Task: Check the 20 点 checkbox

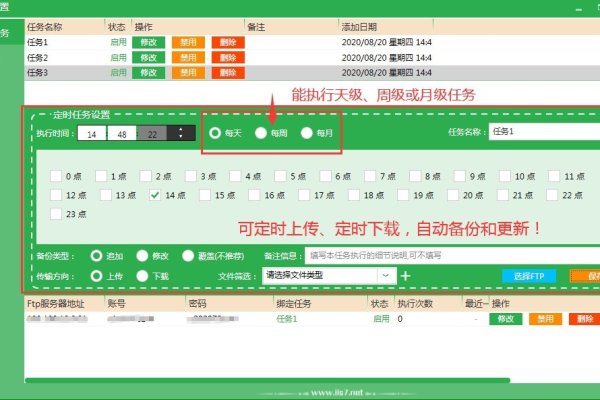Action: click(453, 195)
